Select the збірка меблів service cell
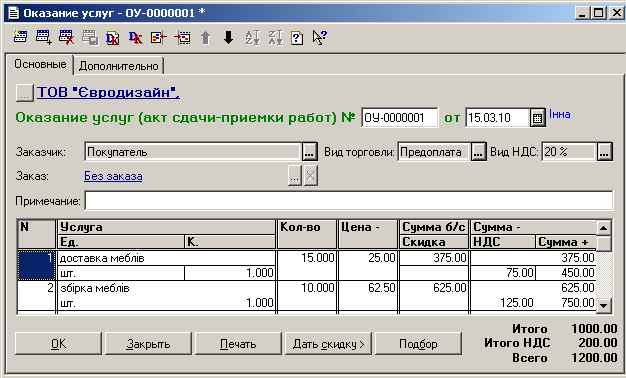626x378 pixels. (x=167, y=288)
